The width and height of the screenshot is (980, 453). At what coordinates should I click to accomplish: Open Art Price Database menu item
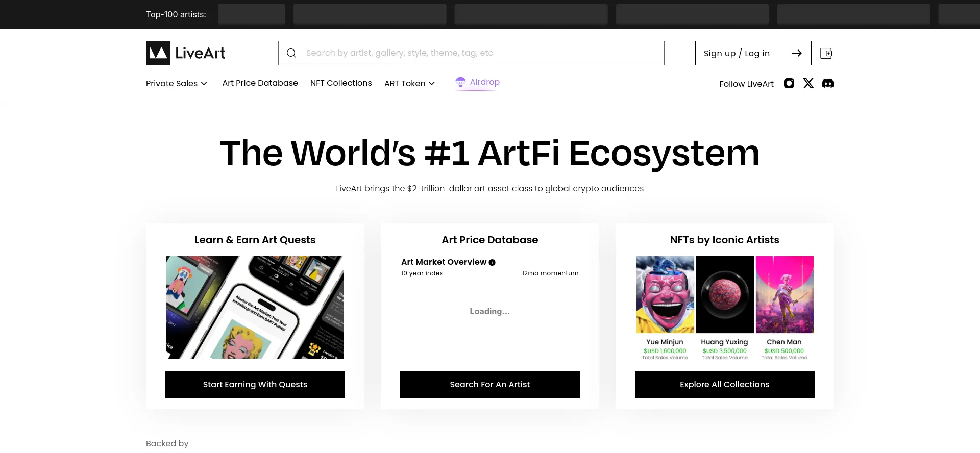click(x=260, y=83)
